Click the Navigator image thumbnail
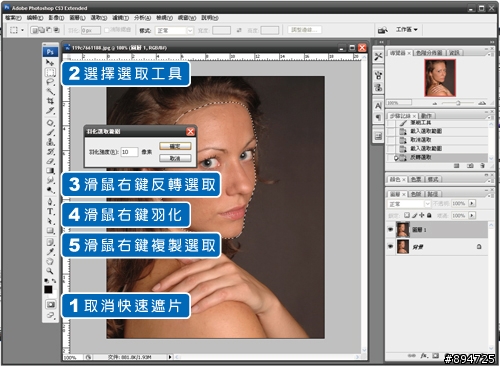Image resolution: width=500 pixels, height=367 pixels. click(x=440, y=78)
